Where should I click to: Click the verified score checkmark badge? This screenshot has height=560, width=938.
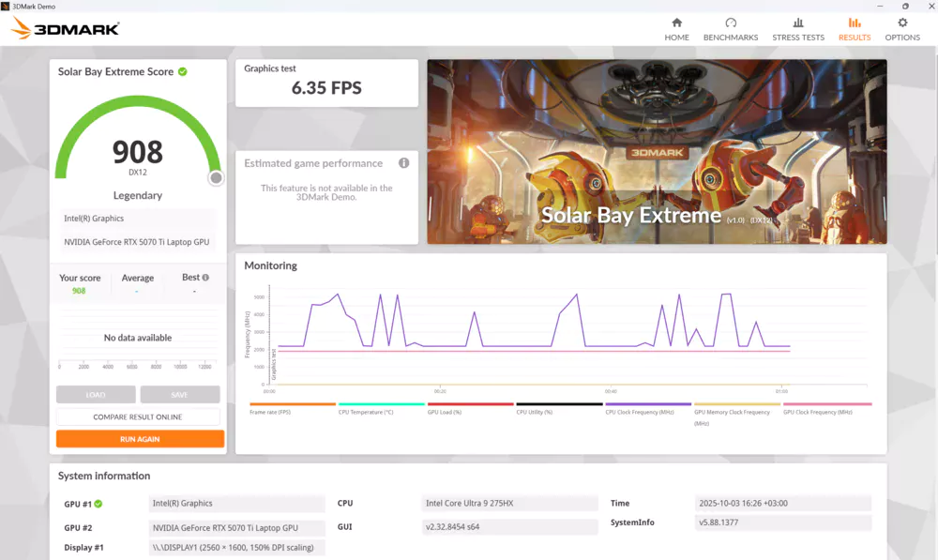184,71
